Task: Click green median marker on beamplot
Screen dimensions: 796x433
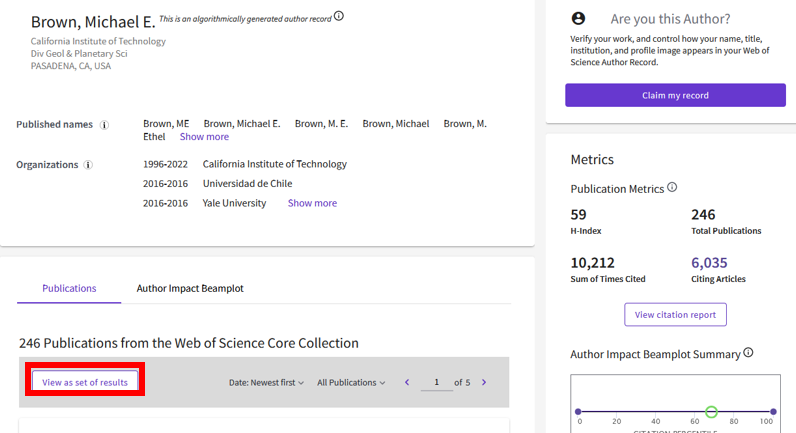Action: pyautogui.click(x=711, y=412)
